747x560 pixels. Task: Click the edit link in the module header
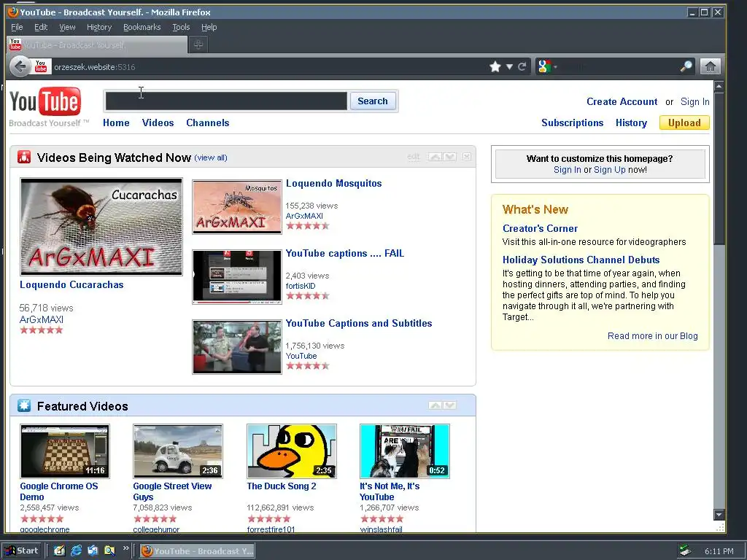[414, 157]
